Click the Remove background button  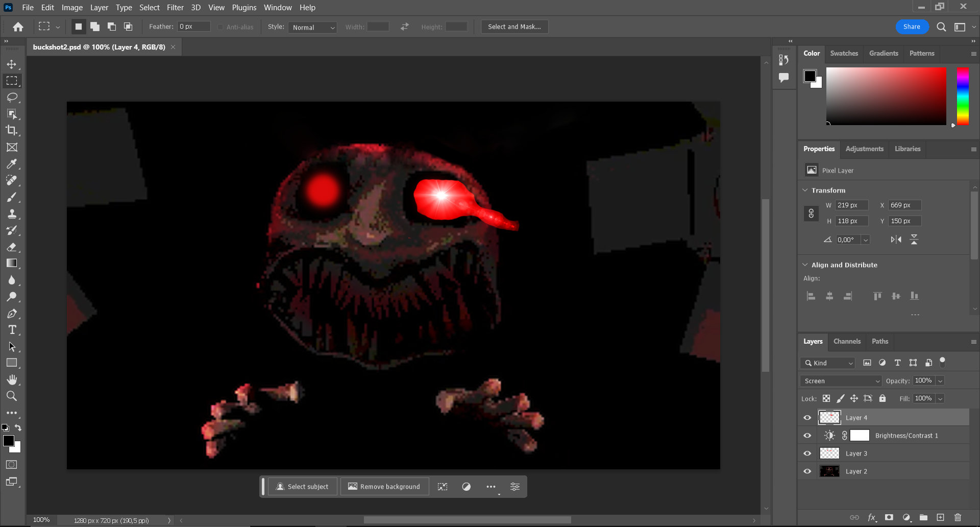click(384, 486)
